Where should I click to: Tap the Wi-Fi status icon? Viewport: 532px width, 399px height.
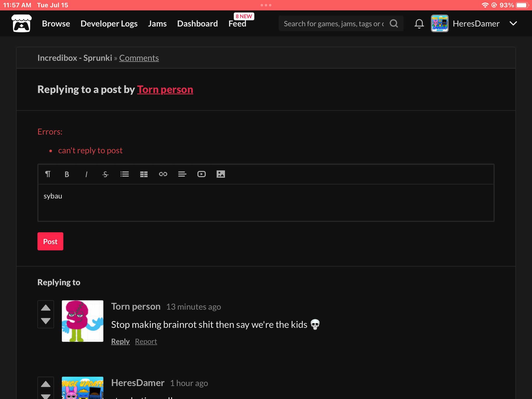[485, 5]
